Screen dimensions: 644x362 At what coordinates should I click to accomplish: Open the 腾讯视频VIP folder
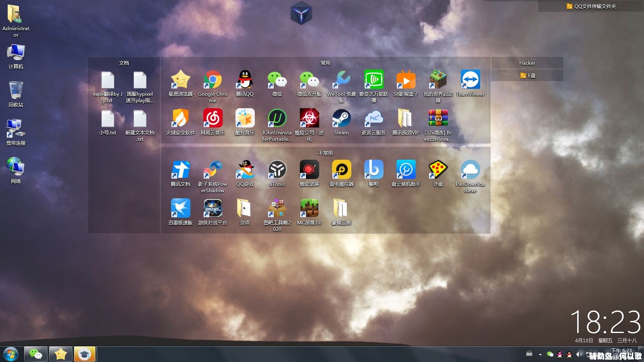pyautogui.click(x=406, y=122)
